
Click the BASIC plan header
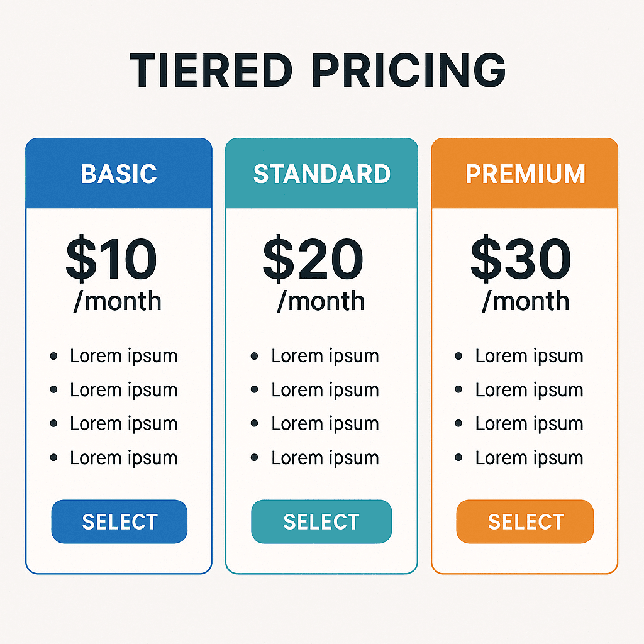point(119,174)
